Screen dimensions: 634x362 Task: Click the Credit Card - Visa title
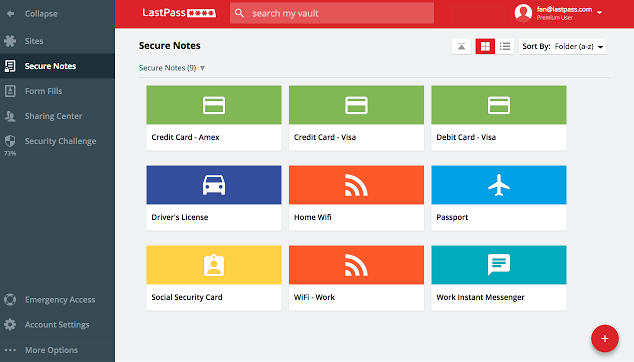coord(325,137)
